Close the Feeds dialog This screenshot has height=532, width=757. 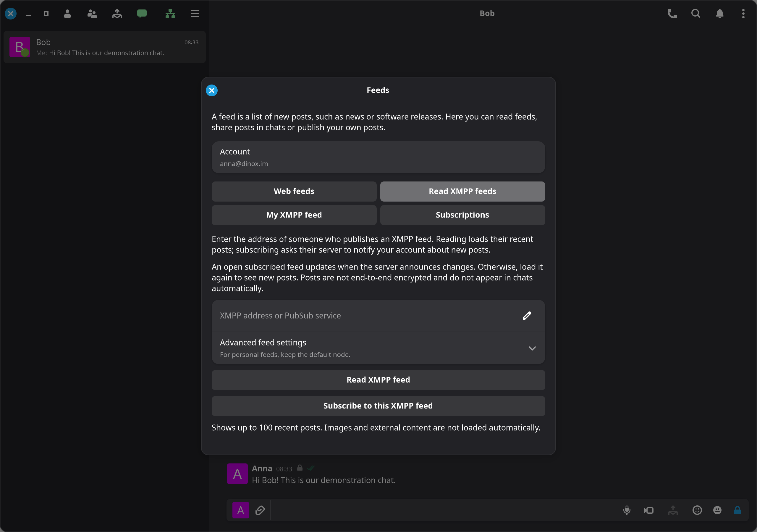(x=212, y=90)
